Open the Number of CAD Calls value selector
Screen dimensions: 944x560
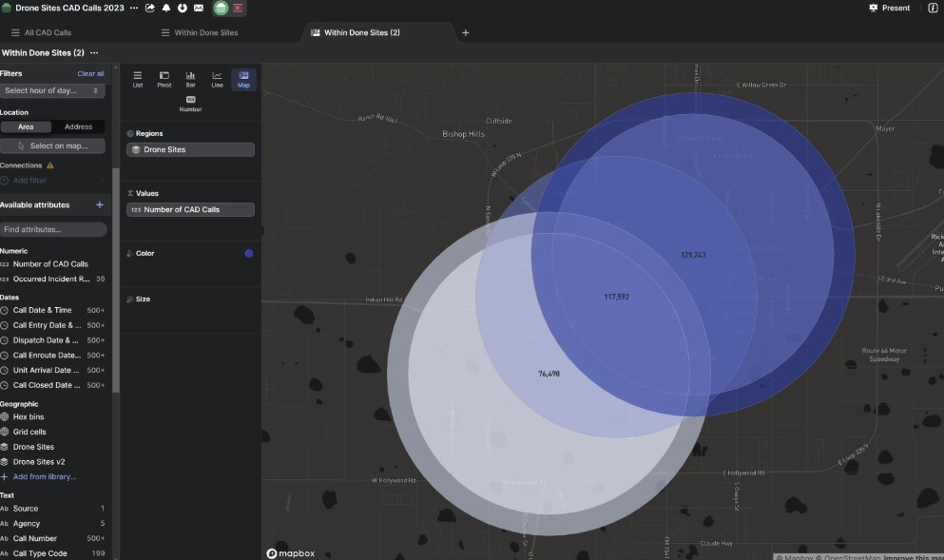[x=190, y=209]
